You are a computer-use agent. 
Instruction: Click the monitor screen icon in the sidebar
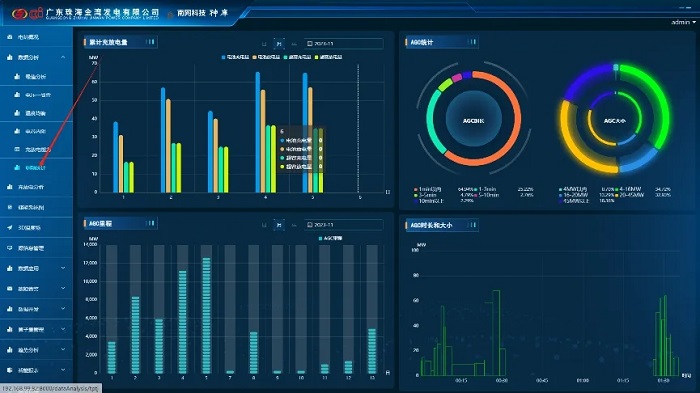click(x=9, y=248)
